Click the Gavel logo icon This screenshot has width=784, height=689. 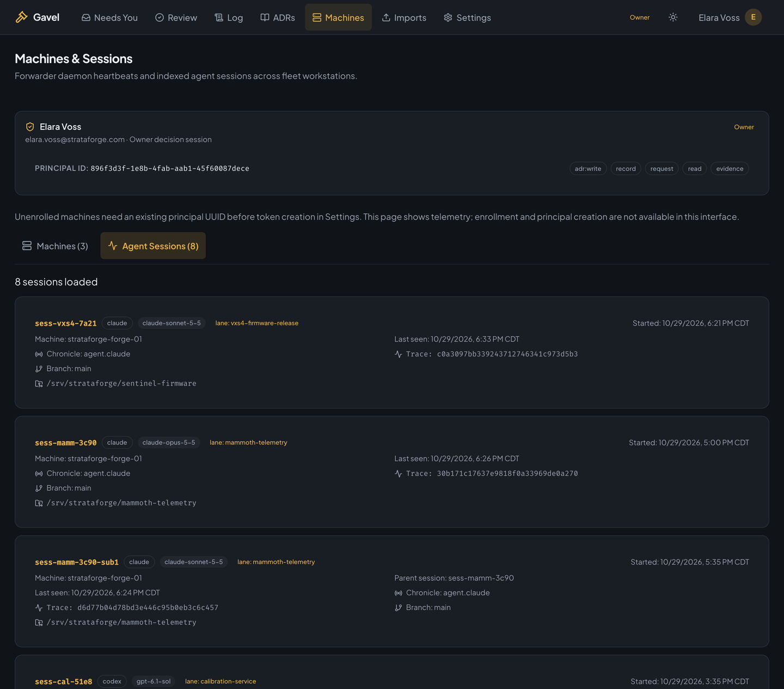(x=21, y=17)
